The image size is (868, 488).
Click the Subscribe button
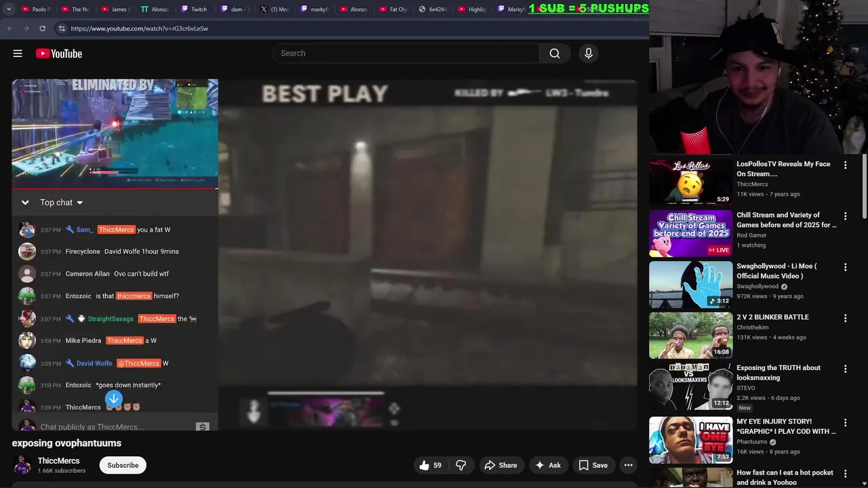click(123, 465)
